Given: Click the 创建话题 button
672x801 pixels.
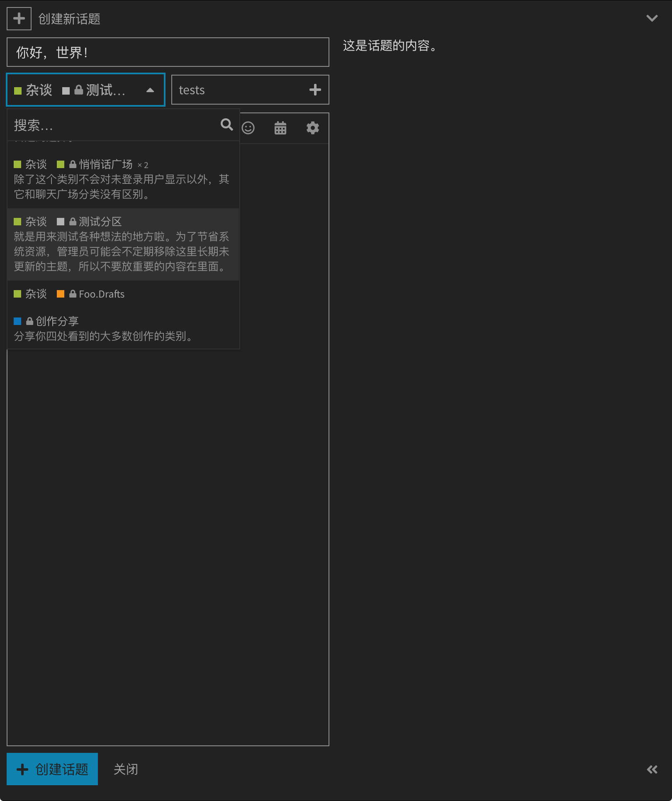Looking at the screenshot, I should [52, 769].
